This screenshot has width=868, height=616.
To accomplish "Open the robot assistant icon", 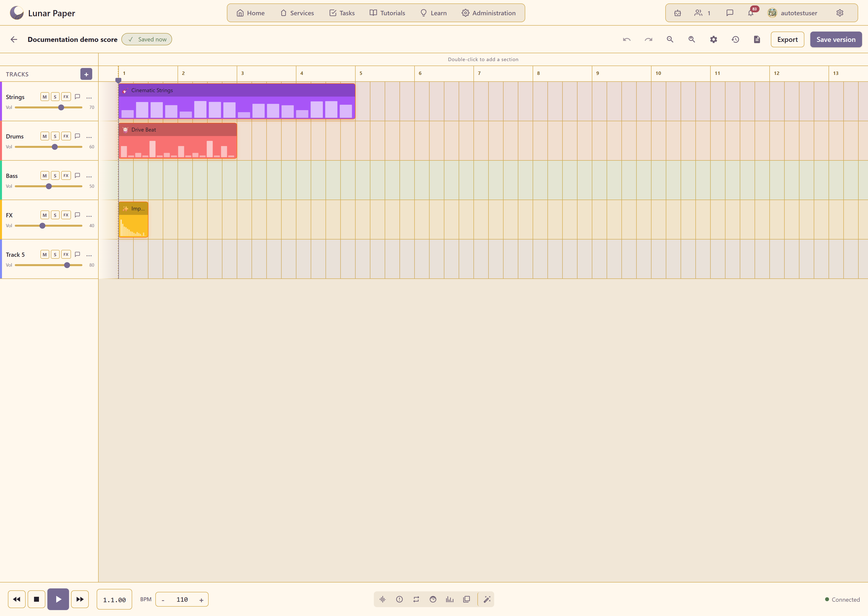I will click(x=677, y=13).
